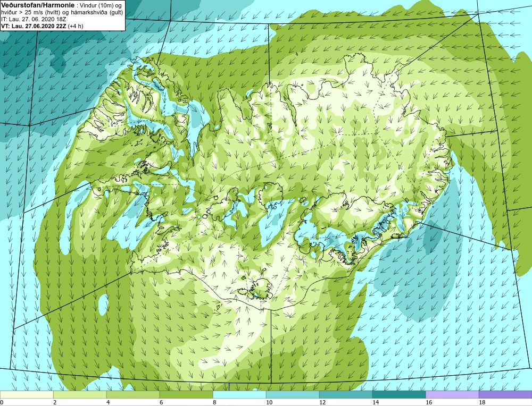Viewport: 532px width, 406px height.
Task: Click the 16–18 m/s lavender legend swatch
Action: (452, 394)
